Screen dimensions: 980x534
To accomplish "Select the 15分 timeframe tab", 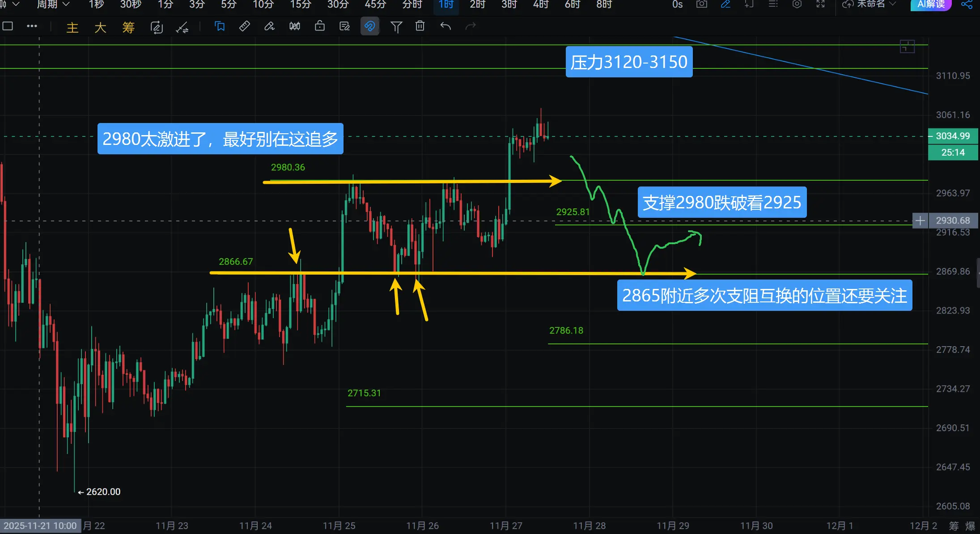I will coord(300,4).
